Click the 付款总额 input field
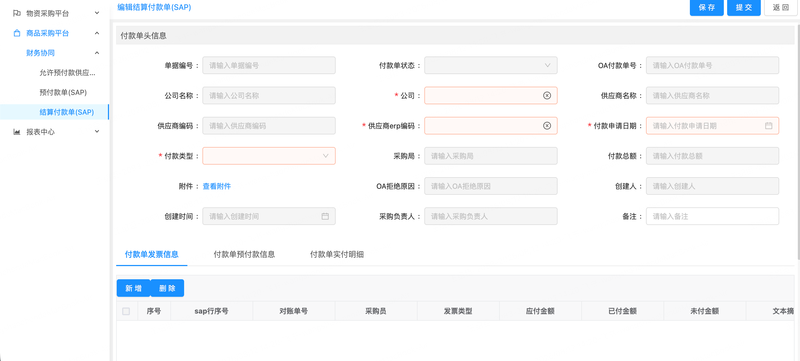Screen dimensions: 800x361 pos(712,156)
